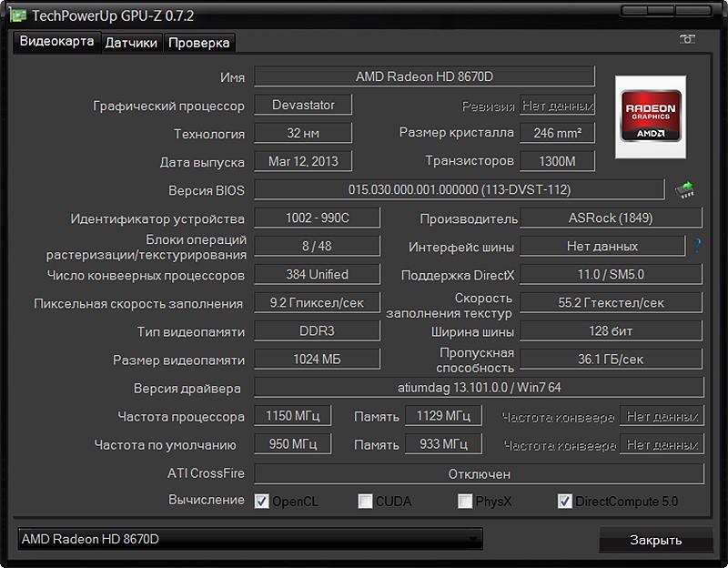Click the Имя field AMD Radeon HD 8670D
Viewport: 728px width, 568px height.
pyautogui.click(x=424, y=76)
